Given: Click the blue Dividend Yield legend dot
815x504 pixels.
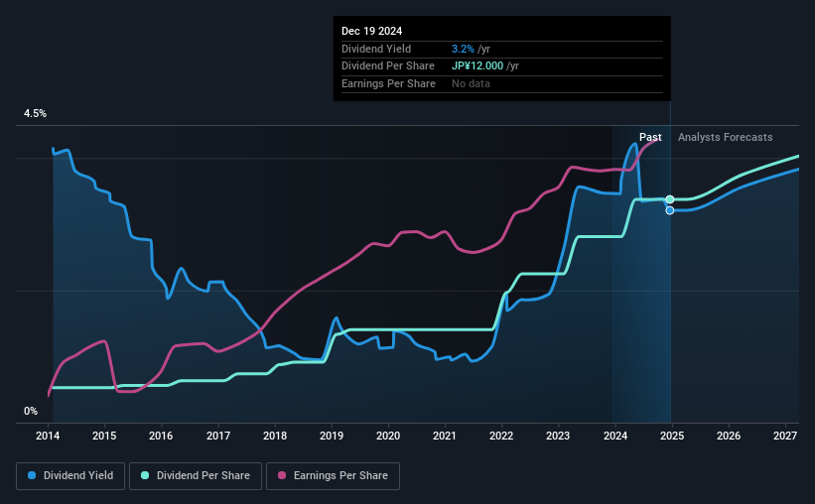Looking at the screenshot, I should [32, 475].
